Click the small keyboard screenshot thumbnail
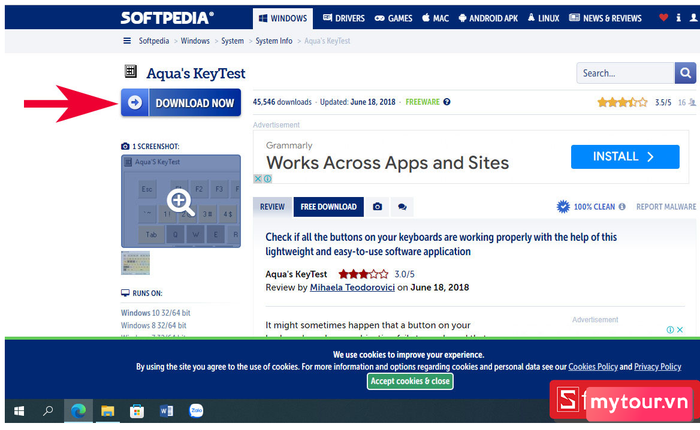Screen dimensions: 700x430 coord(136,263)
